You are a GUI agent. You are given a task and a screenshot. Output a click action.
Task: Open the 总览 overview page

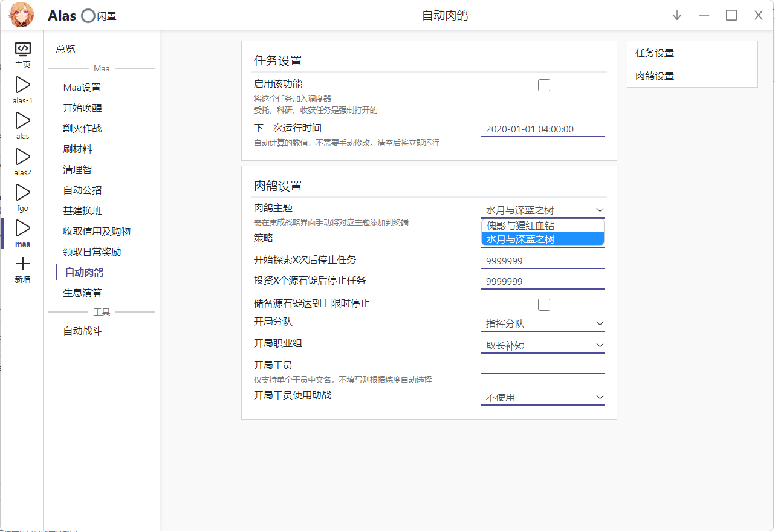pyautogui.click(x=65, y=49)
